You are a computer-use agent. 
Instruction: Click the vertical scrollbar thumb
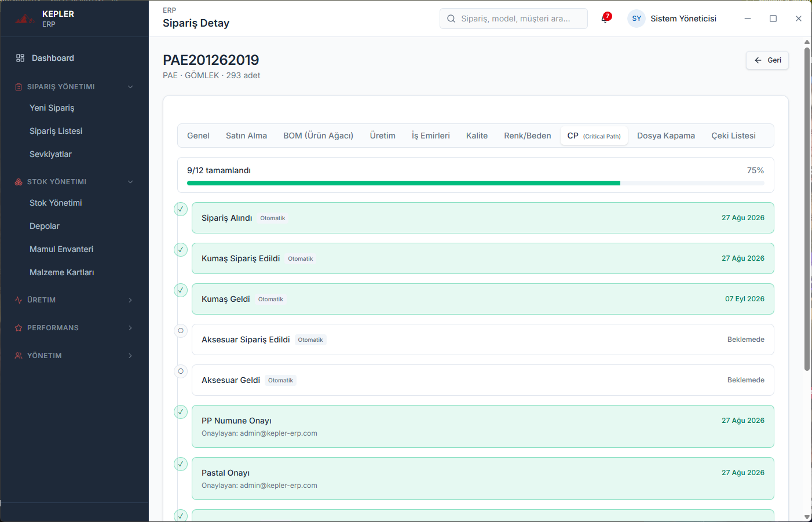807,209
